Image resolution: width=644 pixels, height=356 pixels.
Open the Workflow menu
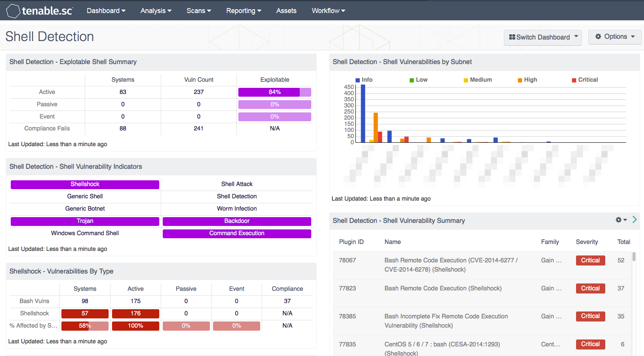point(329,11)
